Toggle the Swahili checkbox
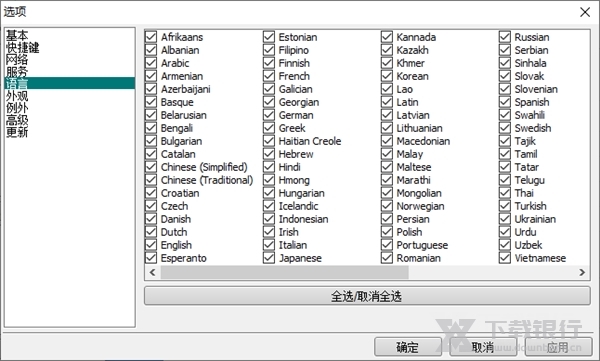The width and height of the screenshot is (600, 361). point(505,115)
